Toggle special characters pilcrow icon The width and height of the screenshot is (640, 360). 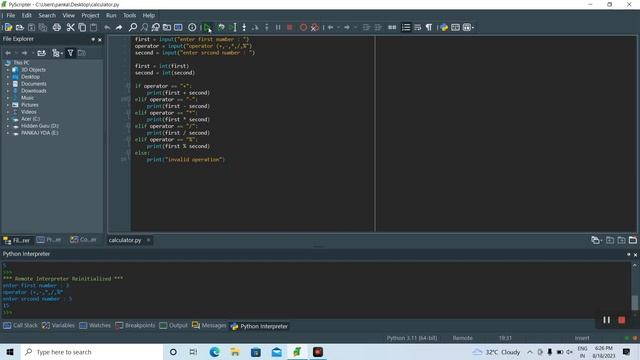pyautogui.click(x=429, y=27)
